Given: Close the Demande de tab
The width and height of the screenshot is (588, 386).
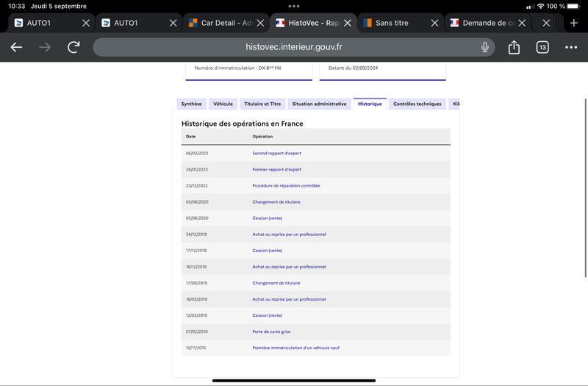Looking at the screenshot, I should coord(522,23).
